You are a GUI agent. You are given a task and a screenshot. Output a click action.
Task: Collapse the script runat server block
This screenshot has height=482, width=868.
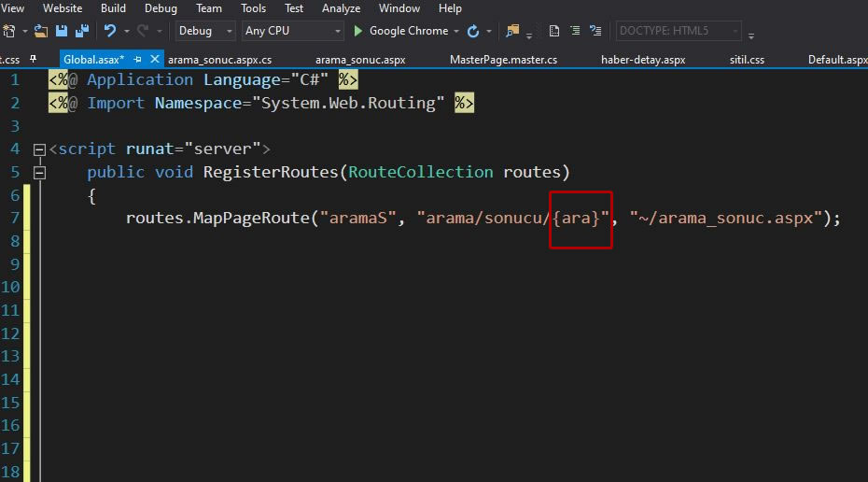(x=39, y=149)
